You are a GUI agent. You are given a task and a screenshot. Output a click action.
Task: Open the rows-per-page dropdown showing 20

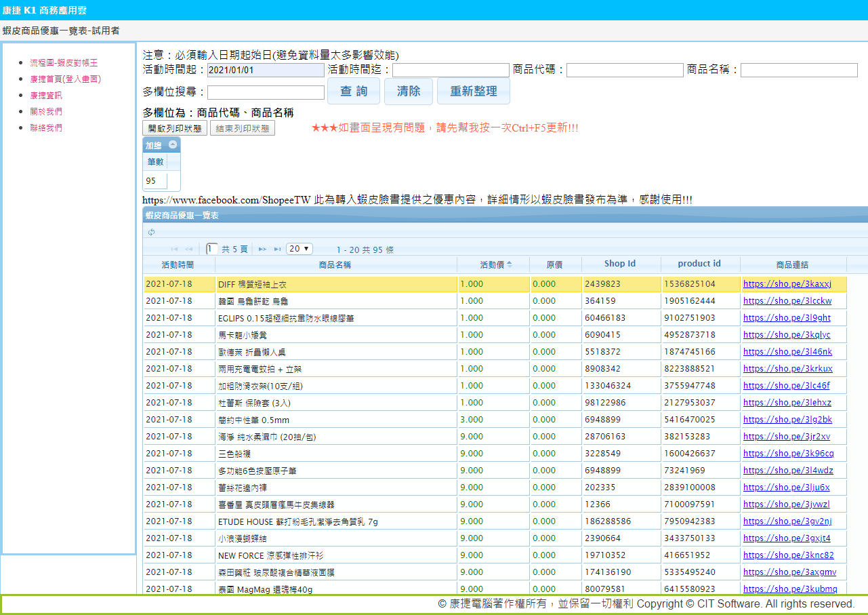(x=299, y=249)
